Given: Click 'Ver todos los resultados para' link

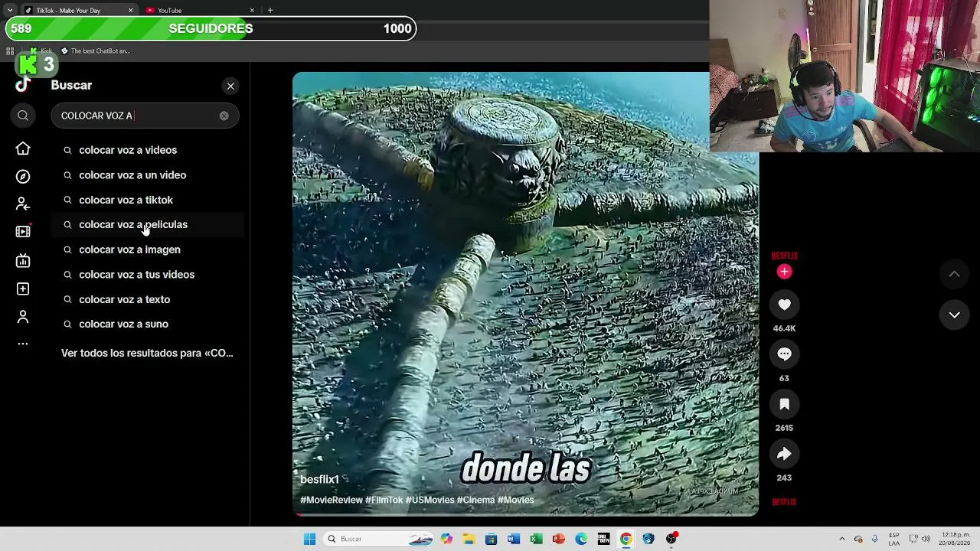Looking at the screenshot, I should [x=147, y=353].
